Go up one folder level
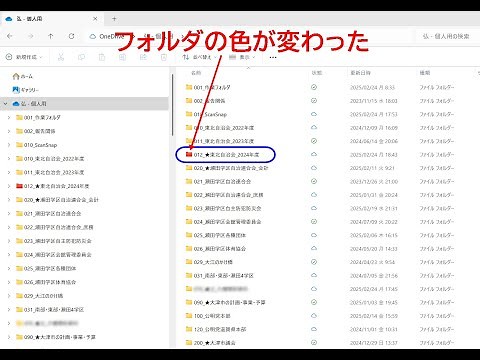Screen dimensions: 480x360 (51, 36)
